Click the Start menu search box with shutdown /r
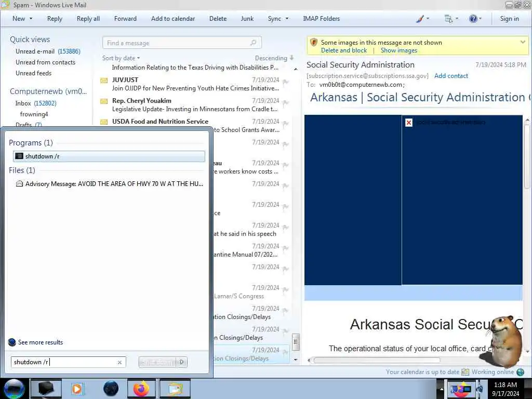Viewport: 532px width, 399px height. (x=68, y=362)
